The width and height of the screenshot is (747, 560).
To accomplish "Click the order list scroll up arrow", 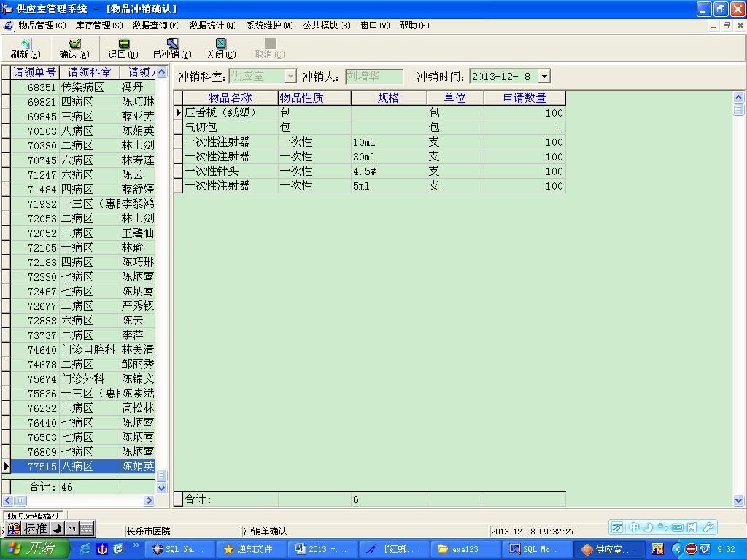I will pos(162,72).
